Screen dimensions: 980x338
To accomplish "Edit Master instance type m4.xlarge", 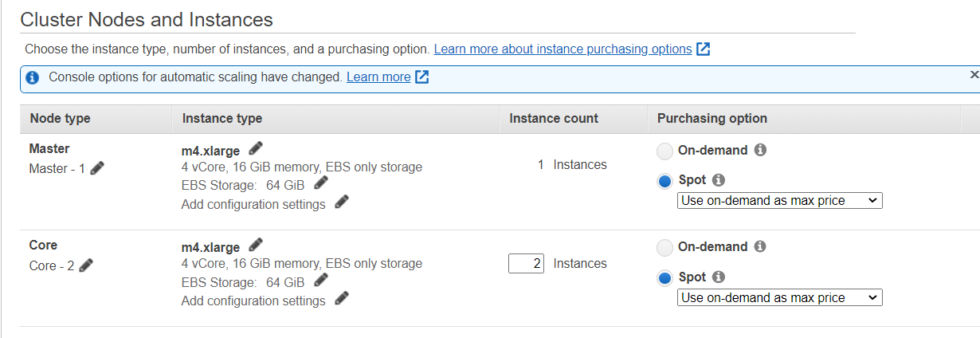I will pyautogui.click(x=256, y=148).
